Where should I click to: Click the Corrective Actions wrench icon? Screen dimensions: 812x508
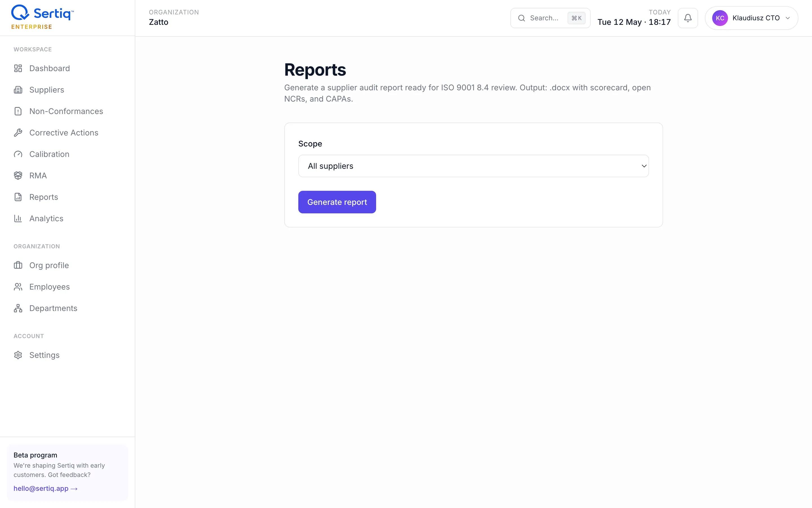coord(18,133)
